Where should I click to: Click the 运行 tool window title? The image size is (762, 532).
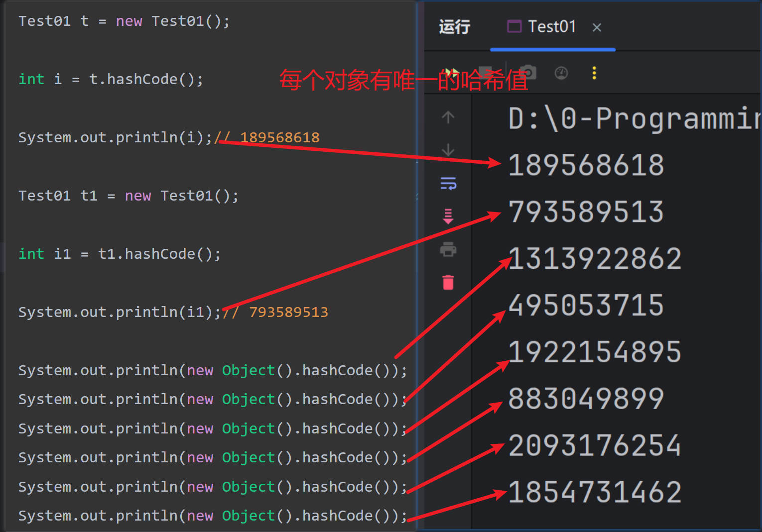454,26
